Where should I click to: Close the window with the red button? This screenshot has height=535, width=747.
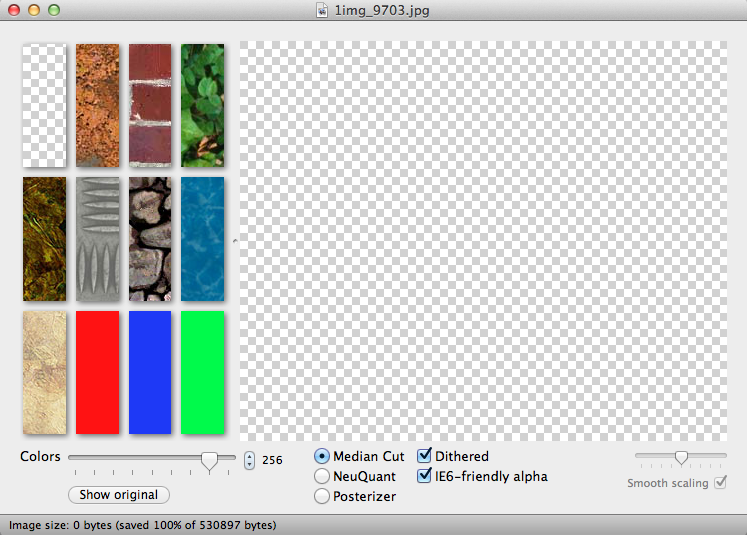click(14, 10)
